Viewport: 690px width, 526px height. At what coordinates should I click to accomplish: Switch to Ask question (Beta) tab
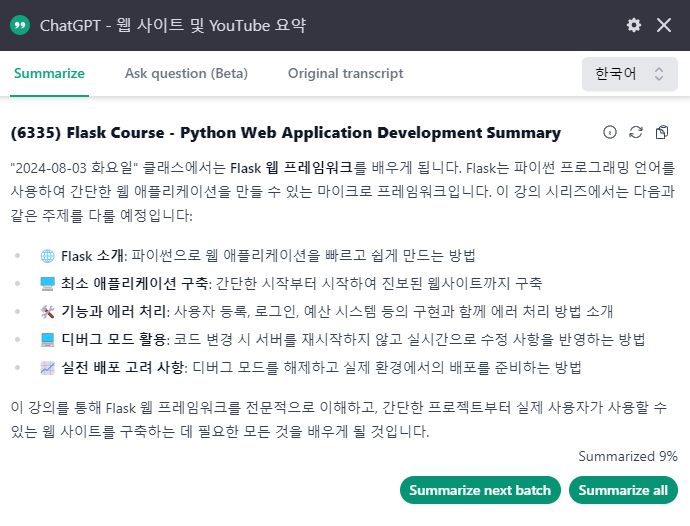click(186, 73)
